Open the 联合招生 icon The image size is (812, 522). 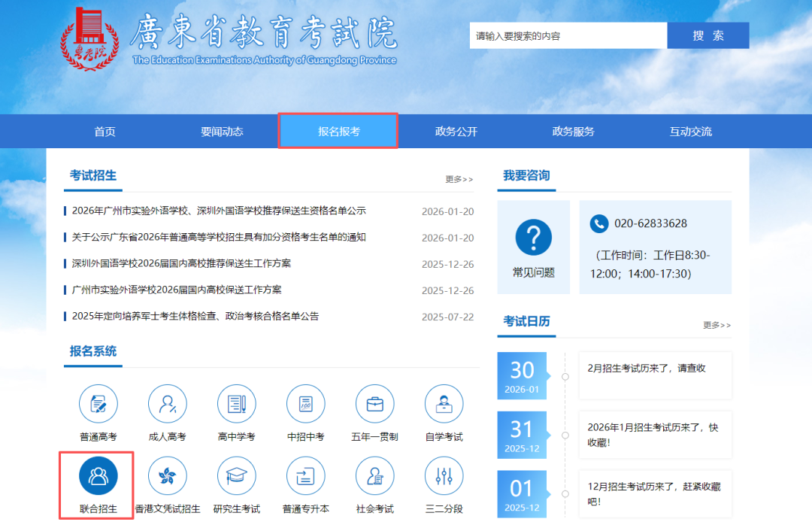[98, 476]
